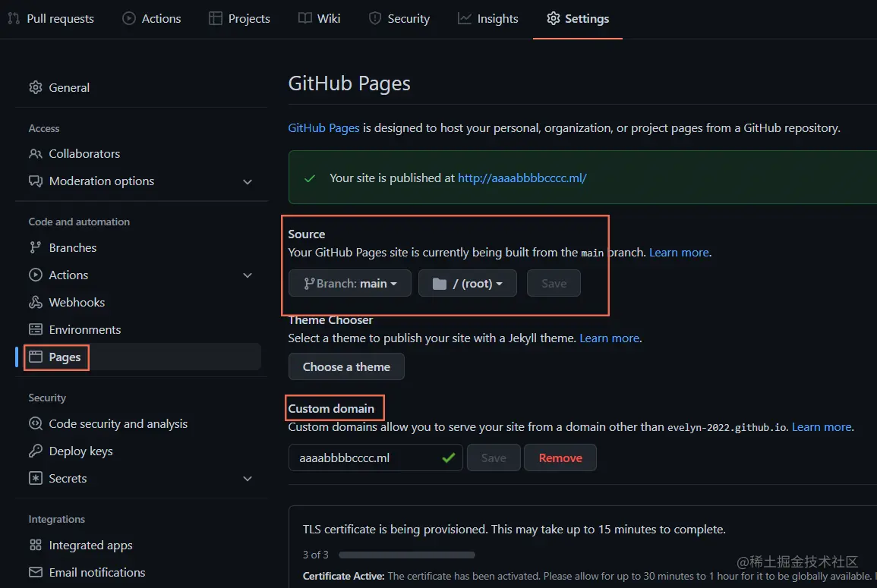Click the Collaborators people icon
Screen dimensions: 877x588
tap(36, 153)
